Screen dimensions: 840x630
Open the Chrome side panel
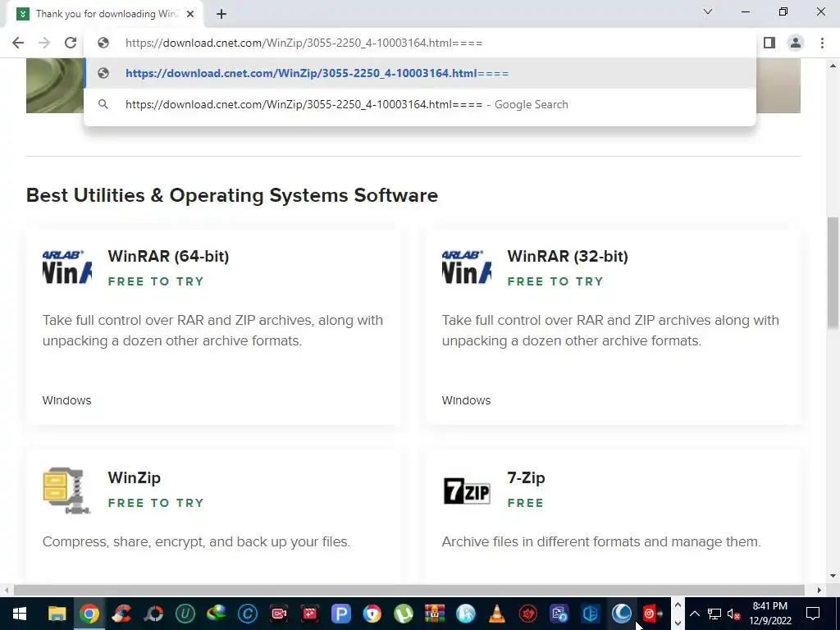(x=769, y=43)
